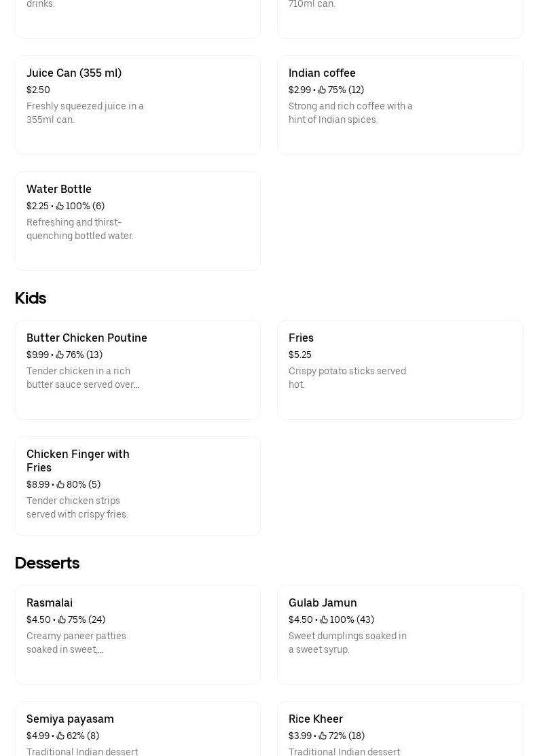Click the Indian coffee item name
The image size is (546, 756).
coord(322,73)
